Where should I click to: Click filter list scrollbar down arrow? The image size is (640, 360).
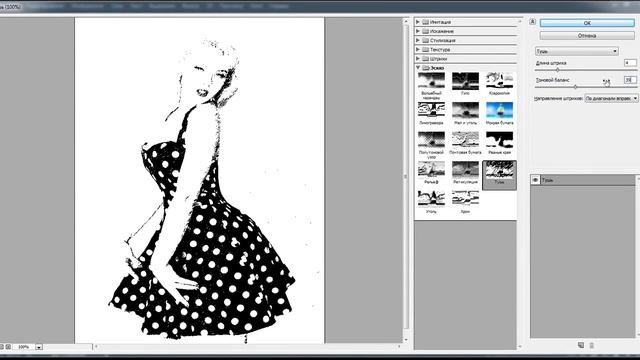point(520,347)
